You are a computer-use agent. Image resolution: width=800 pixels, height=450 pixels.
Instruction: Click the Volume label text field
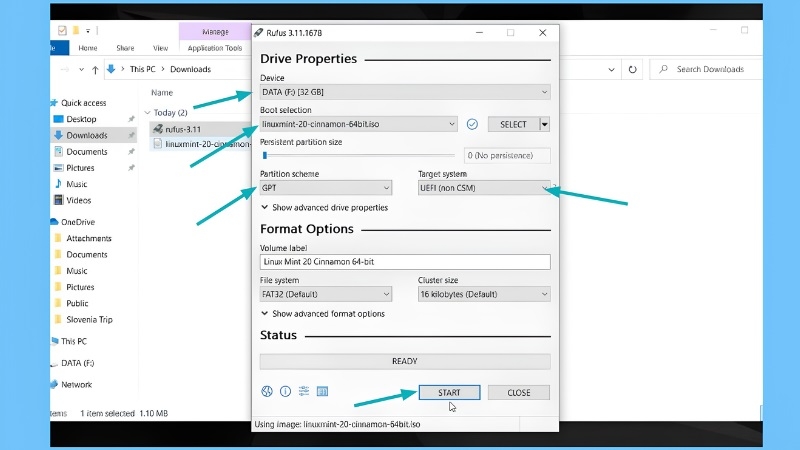405,262
